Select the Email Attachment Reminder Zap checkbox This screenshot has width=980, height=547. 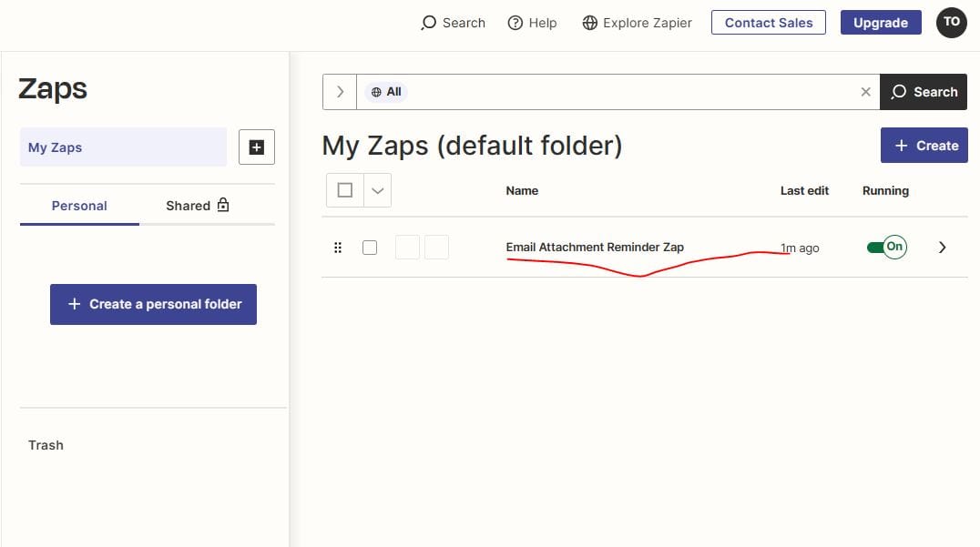point(370,247)
